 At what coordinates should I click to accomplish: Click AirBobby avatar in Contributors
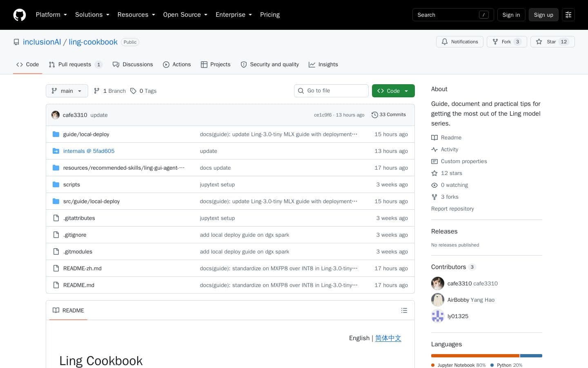[438, 300]
